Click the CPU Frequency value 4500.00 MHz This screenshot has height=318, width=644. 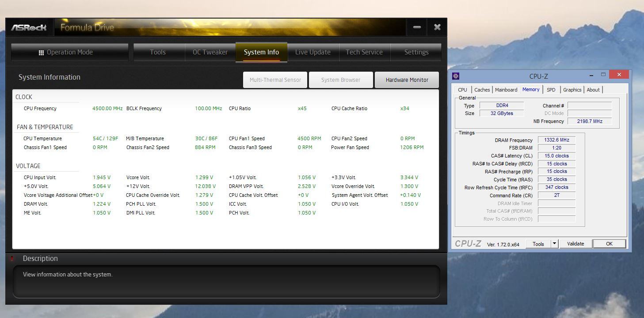click(107, 108)
